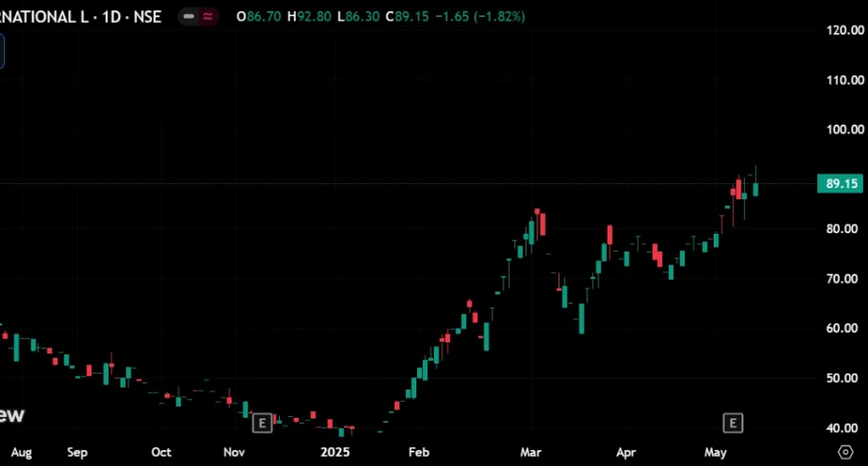The image size is (868, 466).
Task: Click the symbol title ending 'L · 1D · NSE'
Action: (81, 17)
